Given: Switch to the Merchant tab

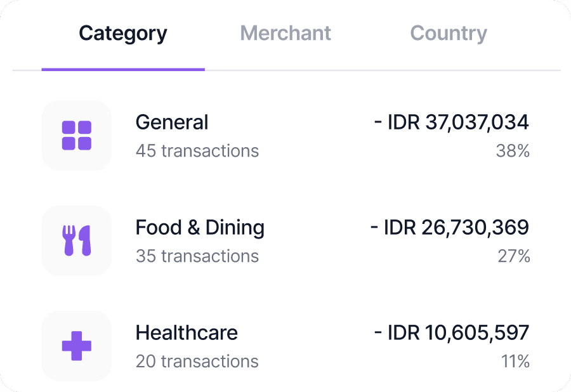Looking at the screenshot, I should coord(285,33).
